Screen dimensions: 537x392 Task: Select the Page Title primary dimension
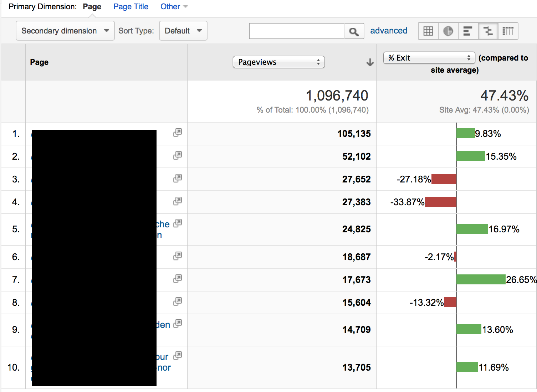(131, 6)
